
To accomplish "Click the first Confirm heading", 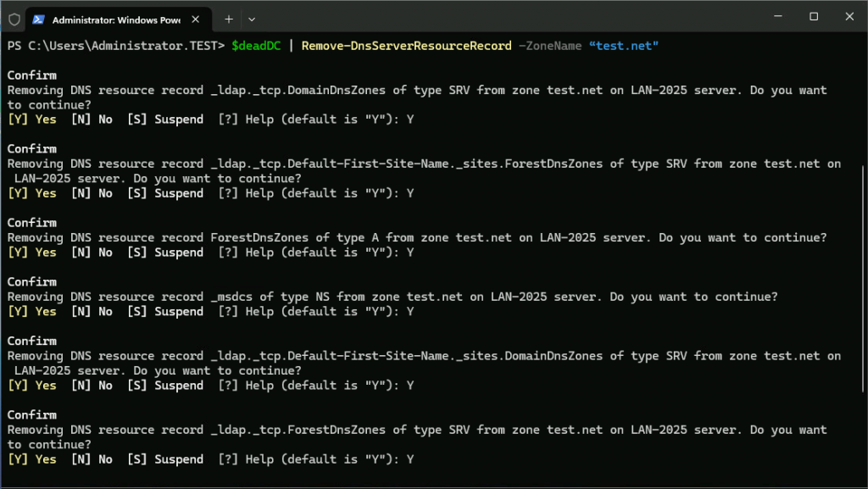I will (31, 75).
